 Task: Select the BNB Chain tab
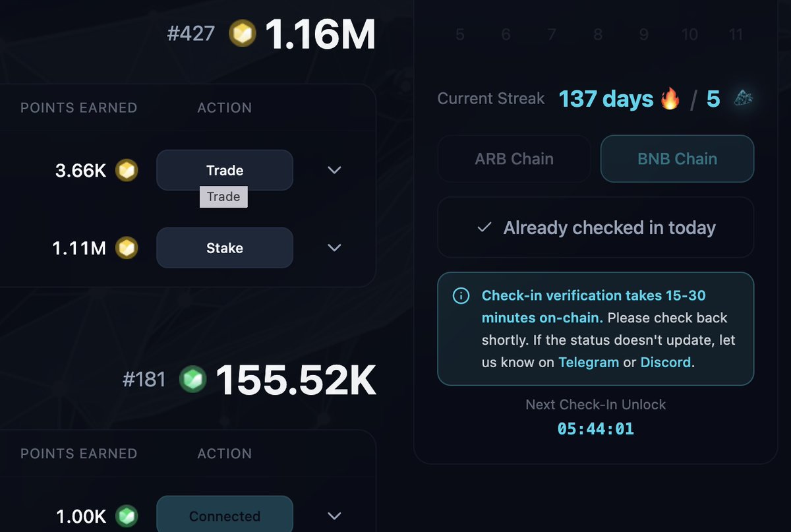(677, 159)
